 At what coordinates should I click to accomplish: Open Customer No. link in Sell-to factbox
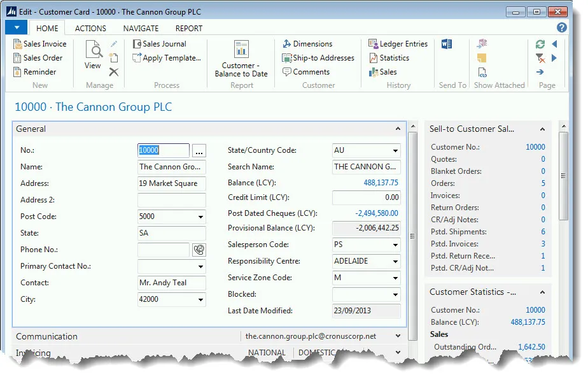pyautogui.click(x=535, y=146)
